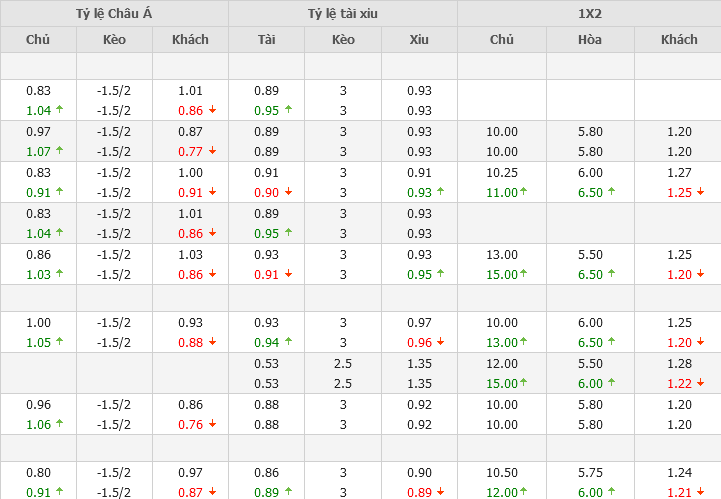The width and height of the screenshot is (721, 499).
Task: Select the 5.75 draw odds value
Action: tap(590, 472)
